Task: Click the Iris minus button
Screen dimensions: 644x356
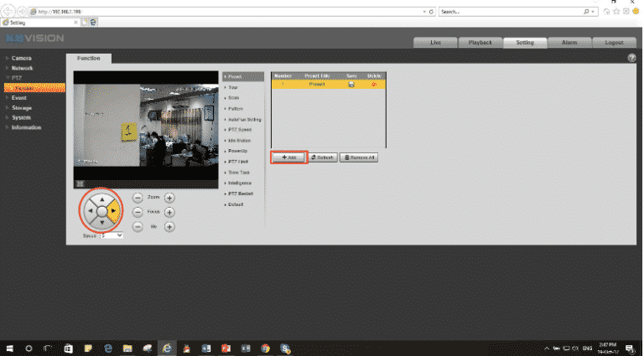Action: point(138,226)
